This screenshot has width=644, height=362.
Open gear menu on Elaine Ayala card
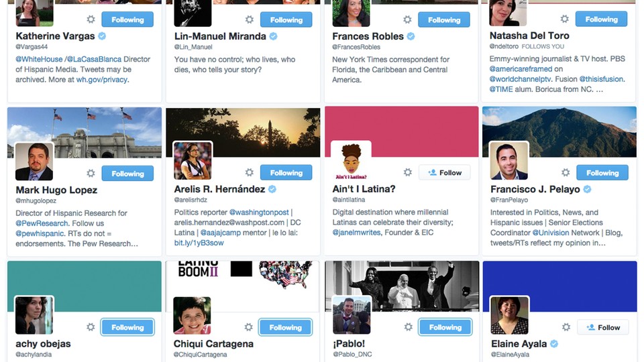(x=566, y=327)
